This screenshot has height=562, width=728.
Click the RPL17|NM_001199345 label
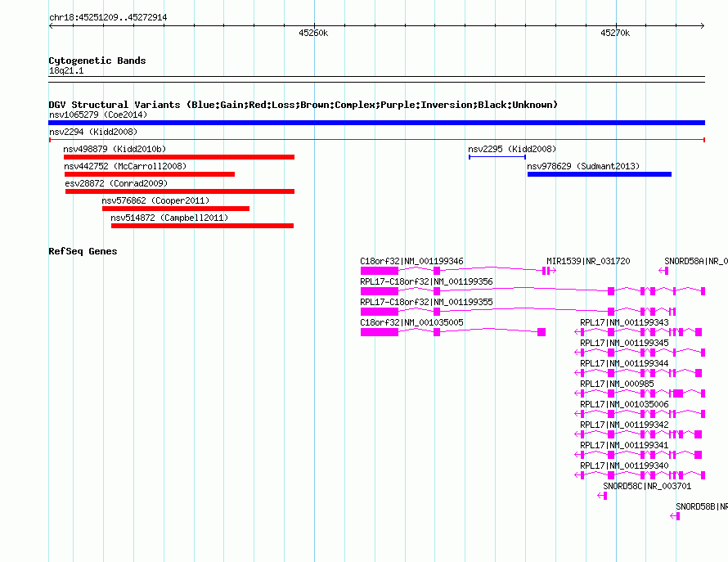click(624, 344)
